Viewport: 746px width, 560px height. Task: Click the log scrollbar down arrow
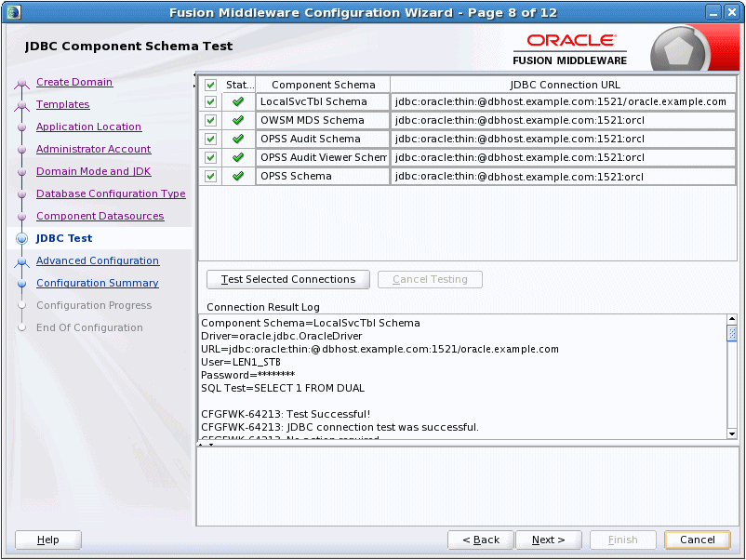(x=732, y=433)
